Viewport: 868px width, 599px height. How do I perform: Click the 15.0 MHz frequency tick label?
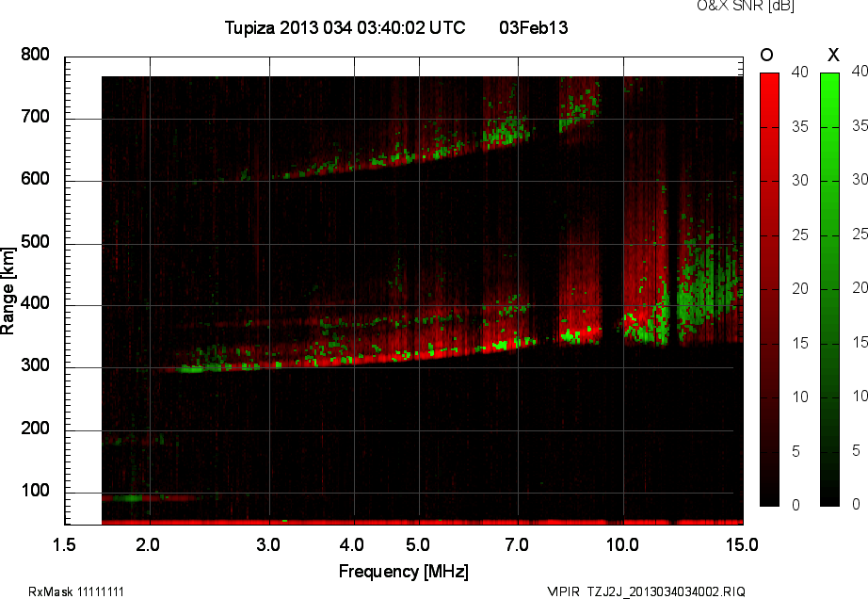742,544
